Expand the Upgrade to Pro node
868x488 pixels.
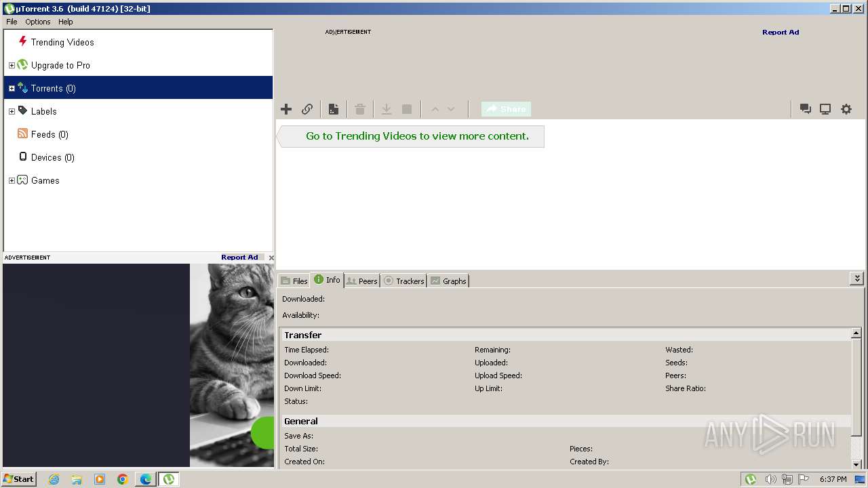click(x=12, y=66)
